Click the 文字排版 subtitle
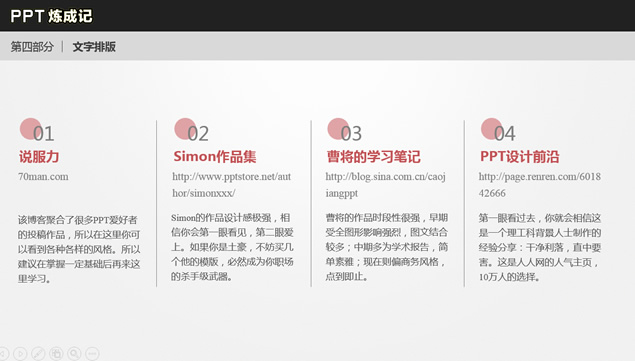This screenshot has width=635, height=361. pos(94,47)
